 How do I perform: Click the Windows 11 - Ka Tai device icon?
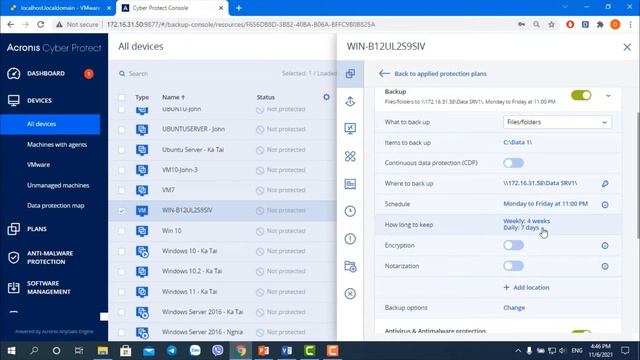(142, 292)
